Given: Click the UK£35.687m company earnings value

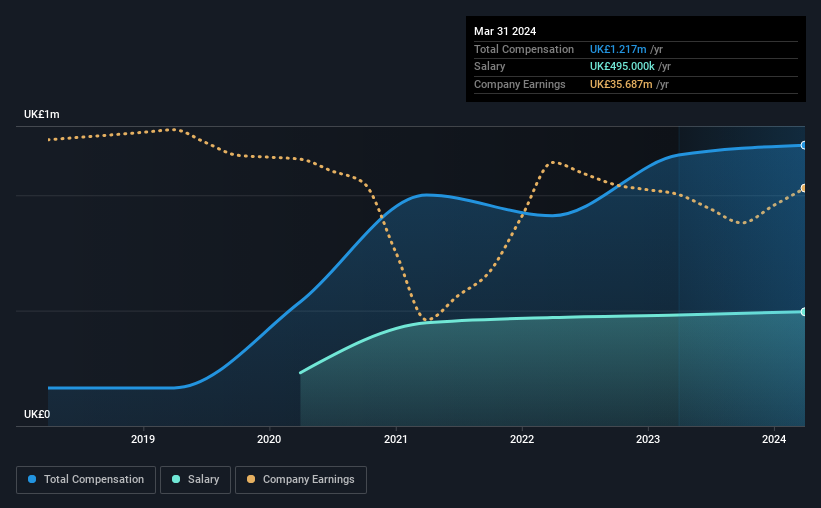Looking at the screenshot, I should [x=621, y=84].
